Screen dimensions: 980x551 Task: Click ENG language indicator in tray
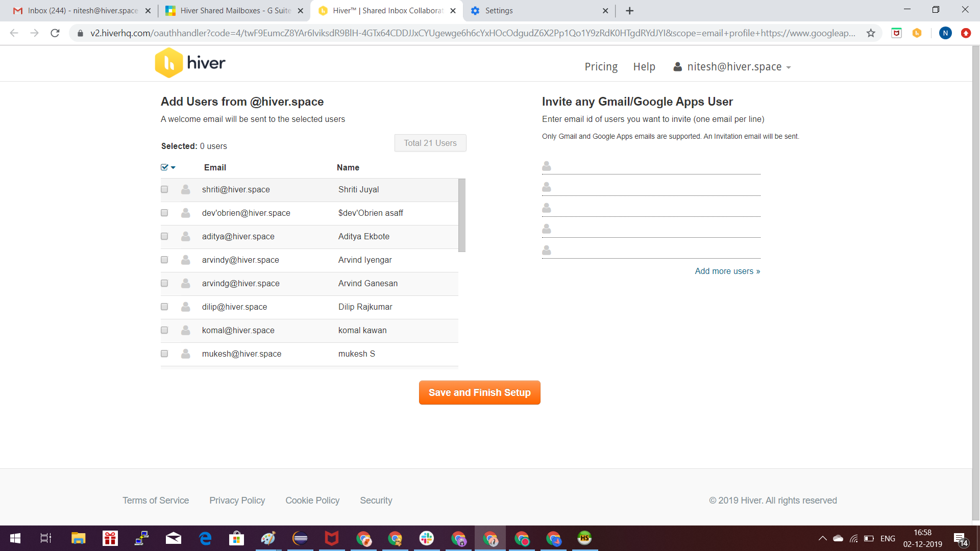[x=888, y=538]
